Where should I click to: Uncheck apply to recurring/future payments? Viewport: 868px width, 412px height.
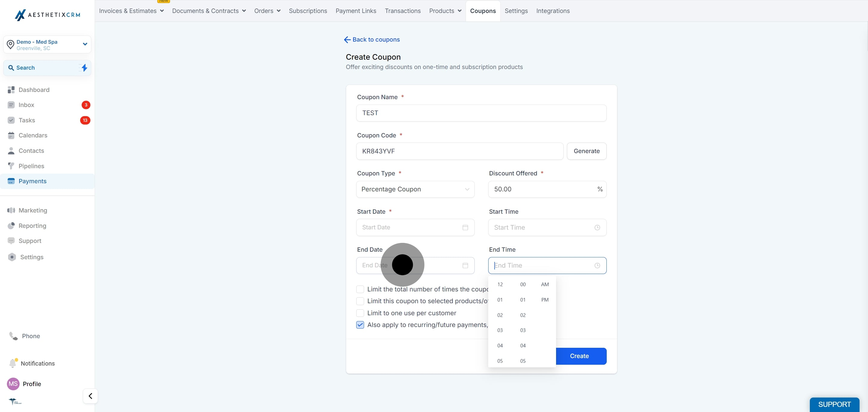click(360, 325)
